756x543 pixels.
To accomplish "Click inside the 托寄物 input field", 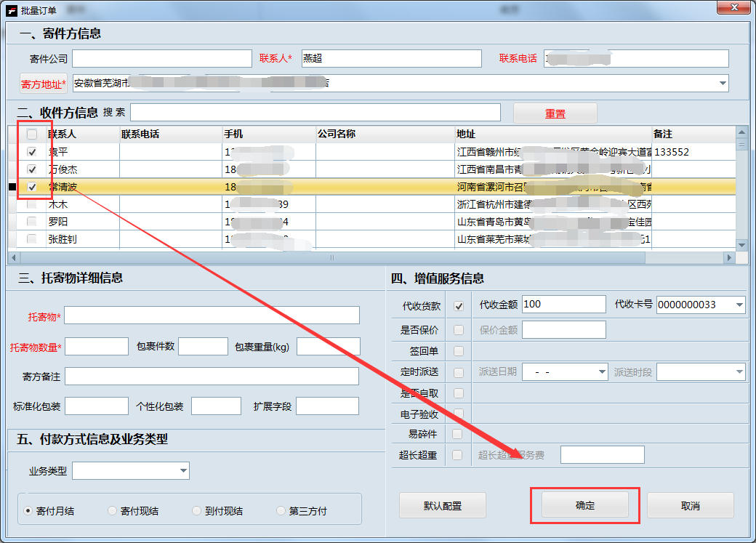I will pyautogui.click(x=211, y=315).
